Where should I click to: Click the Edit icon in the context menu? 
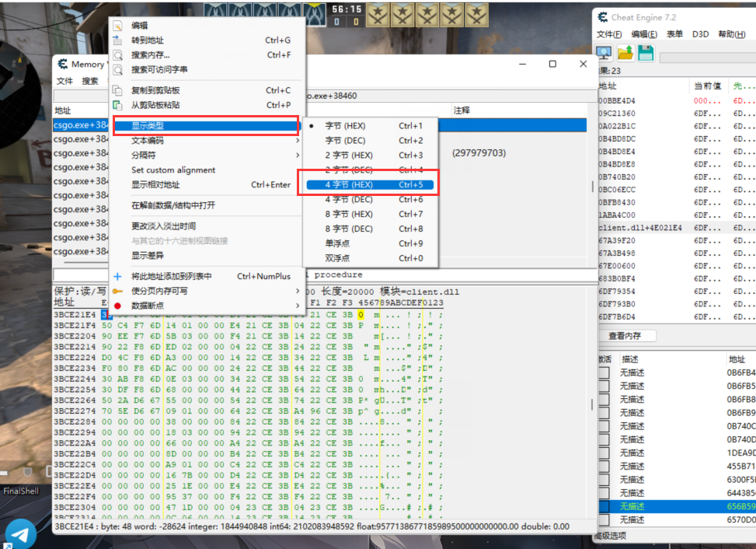[117, 26]
